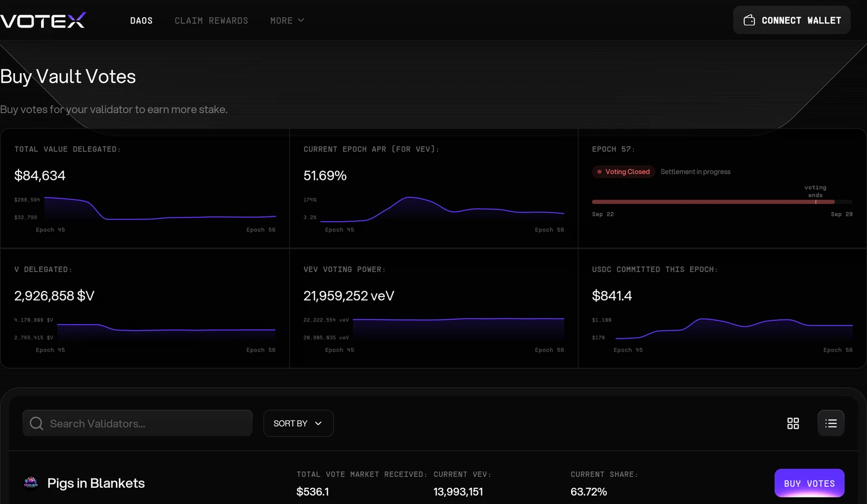Image resolution: width=867 pixels, height=504 pixels.
Task: Select the $841.4 committed value
Action: click(612, 296)
